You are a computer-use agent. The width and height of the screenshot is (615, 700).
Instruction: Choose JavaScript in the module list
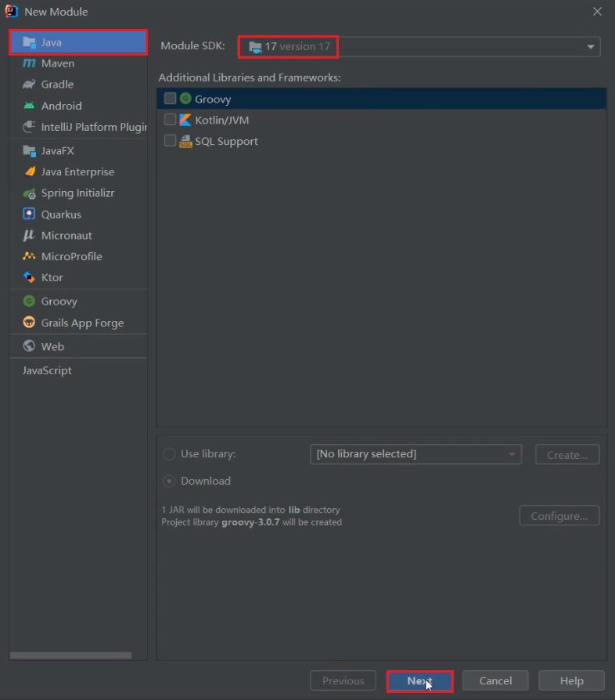pyautogui.click(x=78, y=370)
